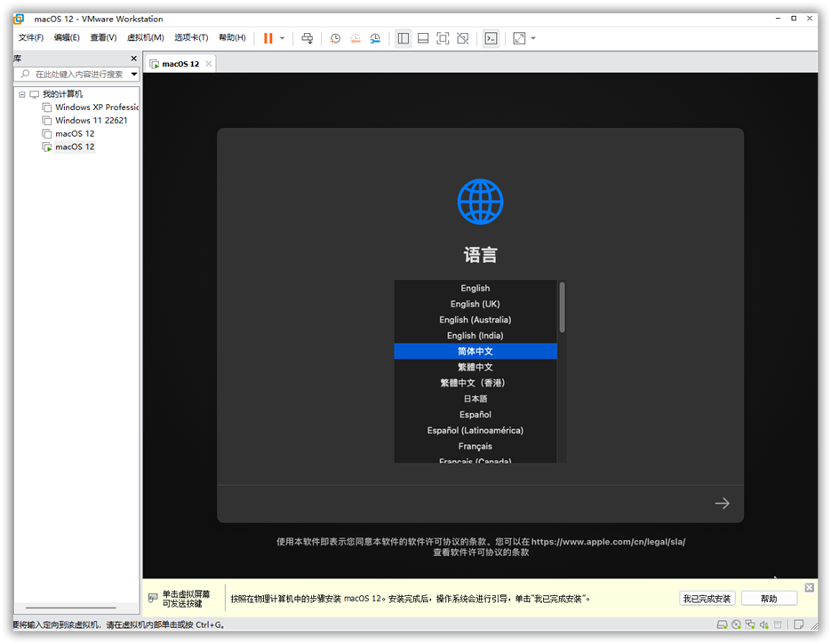The height and width of the screenshot is (644, 831).
Task: Choose Français in the language list
Action: point(475,447)
